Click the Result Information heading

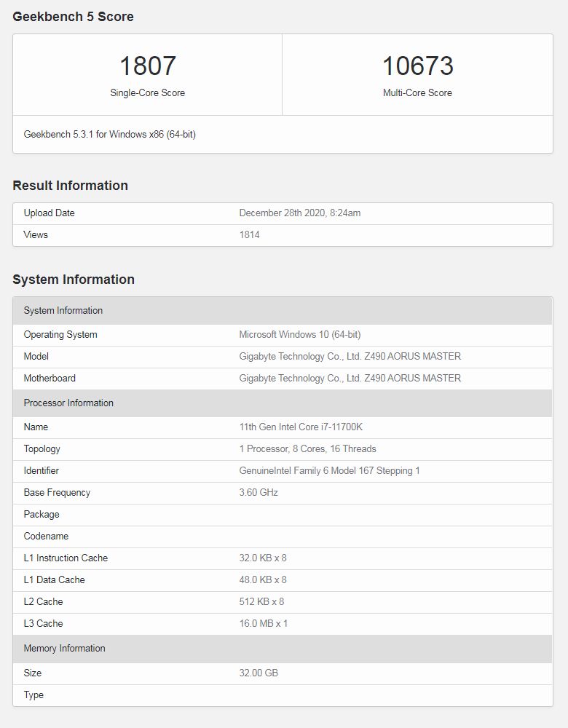70,185
